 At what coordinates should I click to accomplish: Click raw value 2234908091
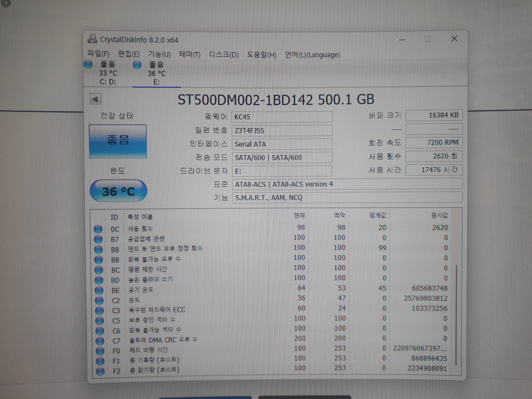tap(427, 369)
